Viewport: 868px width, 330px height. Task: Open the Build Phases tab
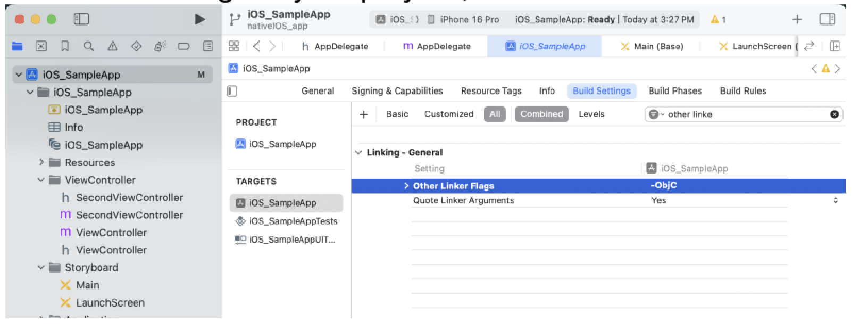point(675,91)
